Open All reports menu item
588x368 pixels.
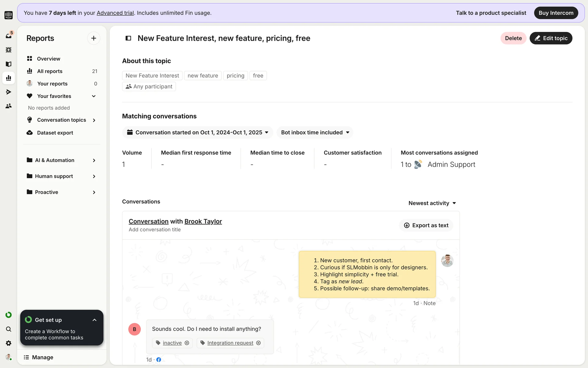tap(50, 71)
